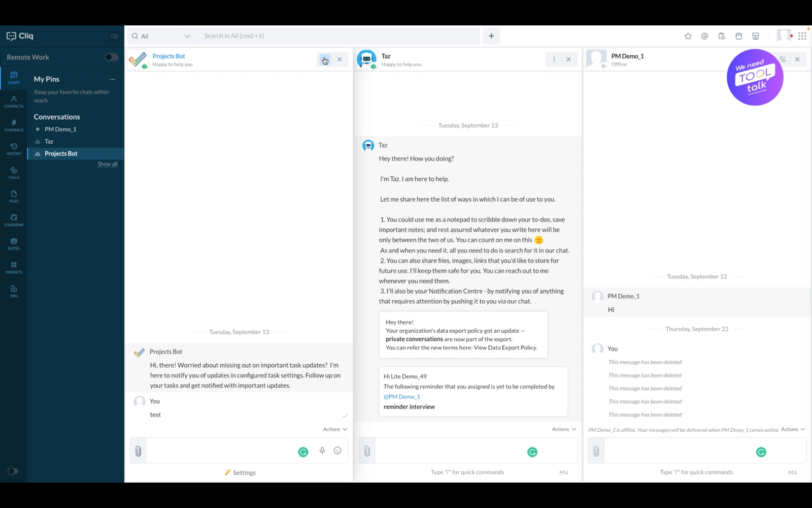Expand Actions dropdown in Taz chat
Image resolution: width=812 pixels, height=508 pixels.
[x=564, y=429]
